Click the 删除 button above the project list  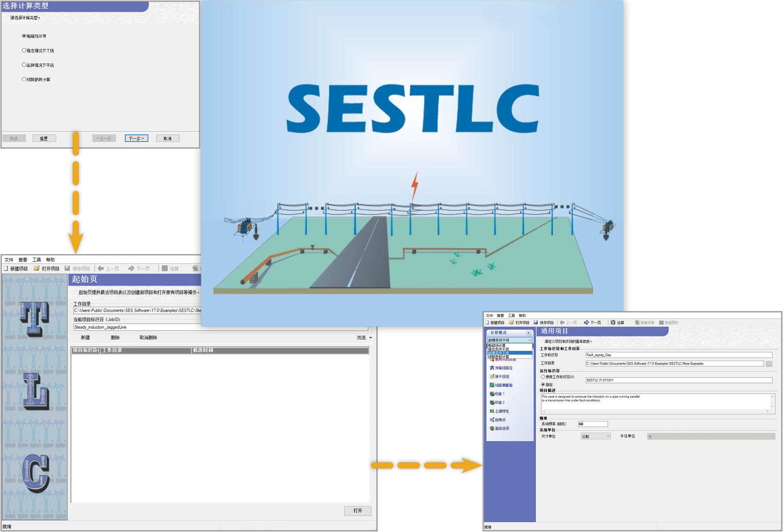point(115,338)
